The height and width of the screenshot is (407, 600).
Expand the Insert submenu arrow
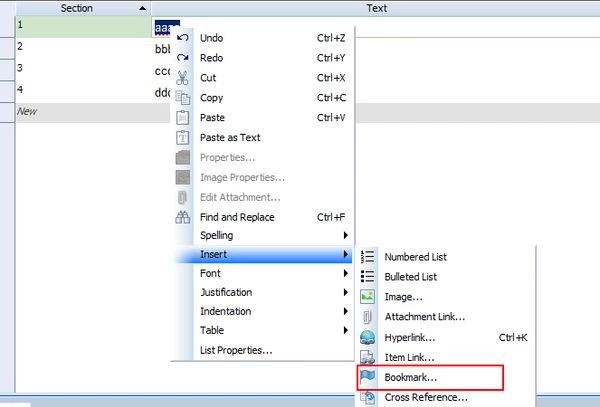point(346,254)
